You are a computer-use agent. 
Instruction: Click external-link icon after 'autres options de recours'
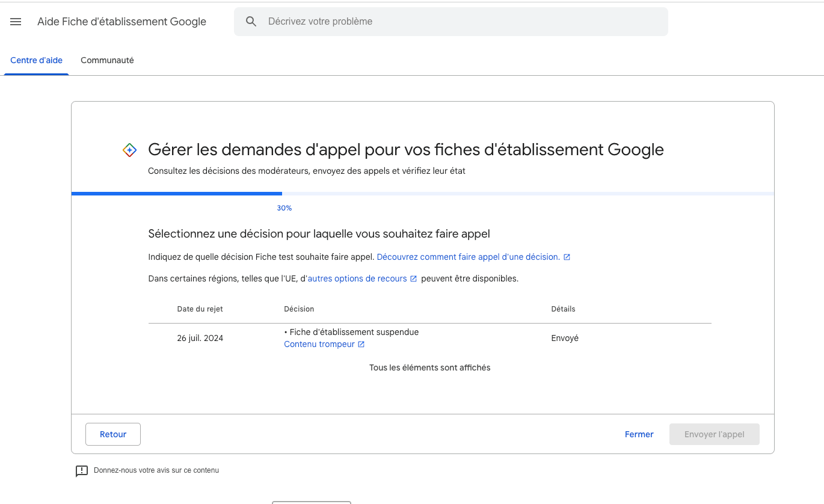tap(413, 279)
